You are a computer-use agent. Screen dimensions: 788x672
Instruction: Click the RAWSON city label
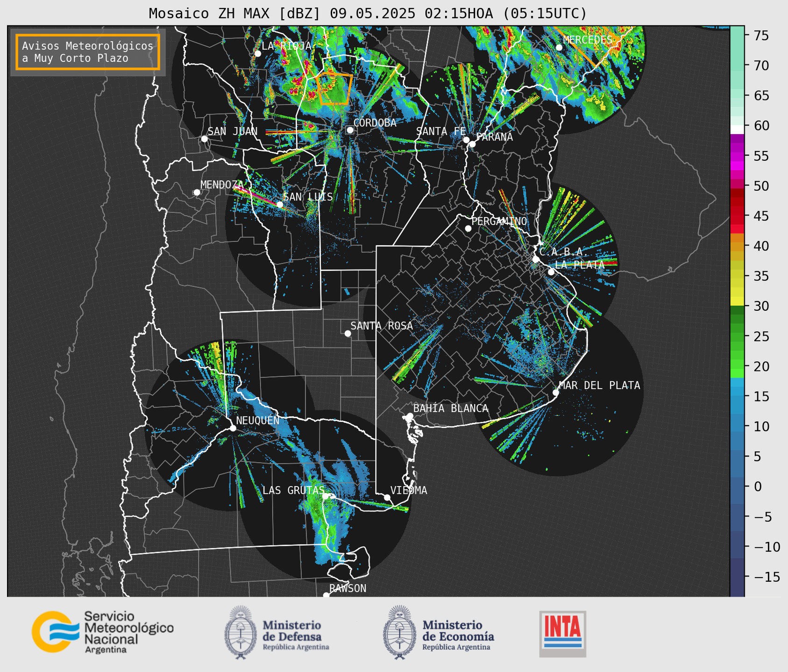coord(348,588)
